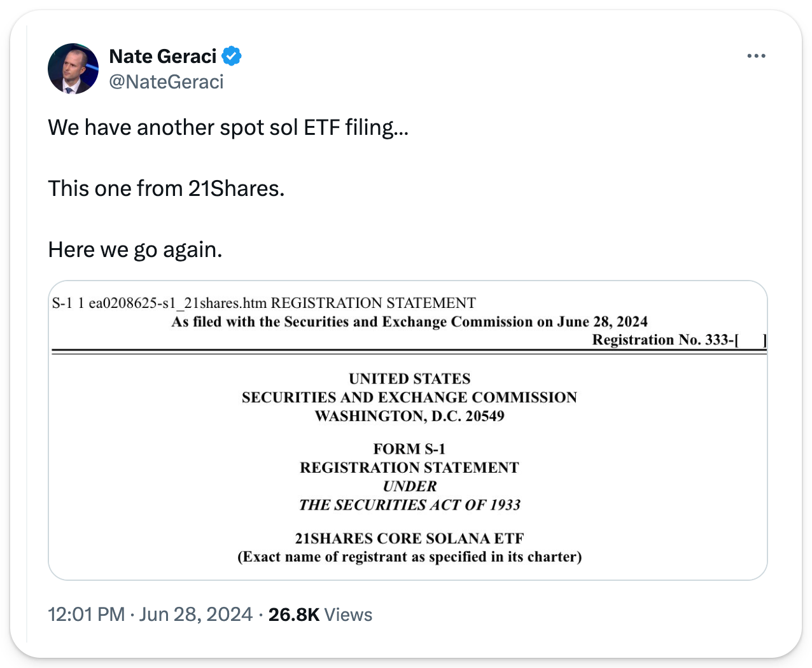
Task: Click the "WASHINGTON, D.C. 20549" line
Action: 409,417
